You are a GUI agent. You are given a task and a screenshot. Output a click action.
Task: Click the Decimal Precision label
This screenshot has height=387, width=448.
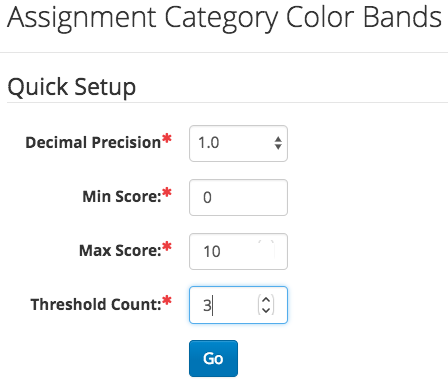pos(93,142)
